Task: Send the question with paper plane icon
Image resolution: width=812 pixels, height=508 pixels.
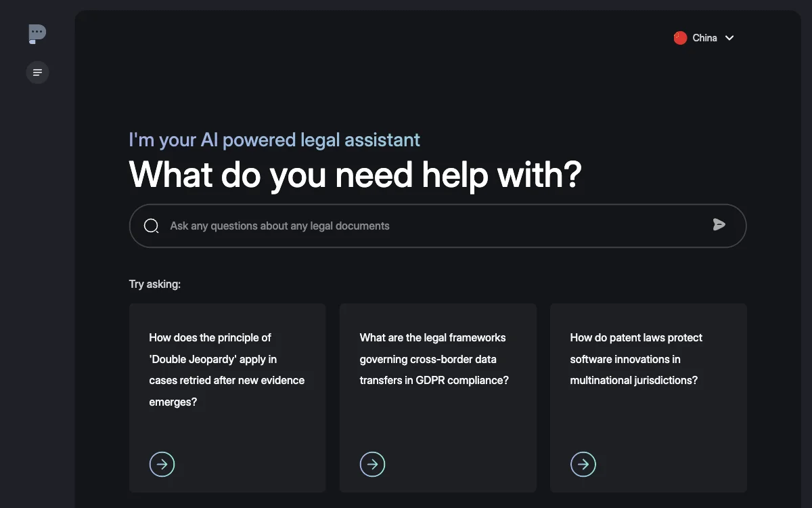Action: pos(719,225)
